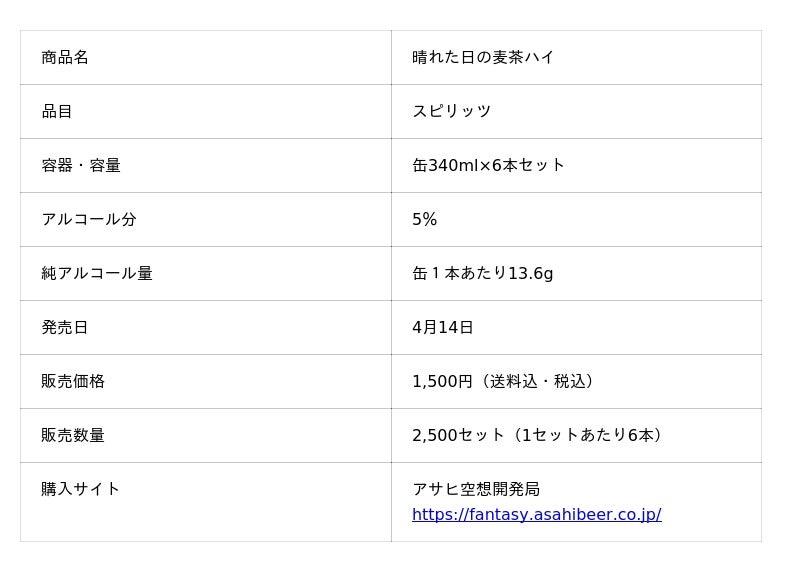Click the アサヒ空想開発局 site name

coord(476,490)
